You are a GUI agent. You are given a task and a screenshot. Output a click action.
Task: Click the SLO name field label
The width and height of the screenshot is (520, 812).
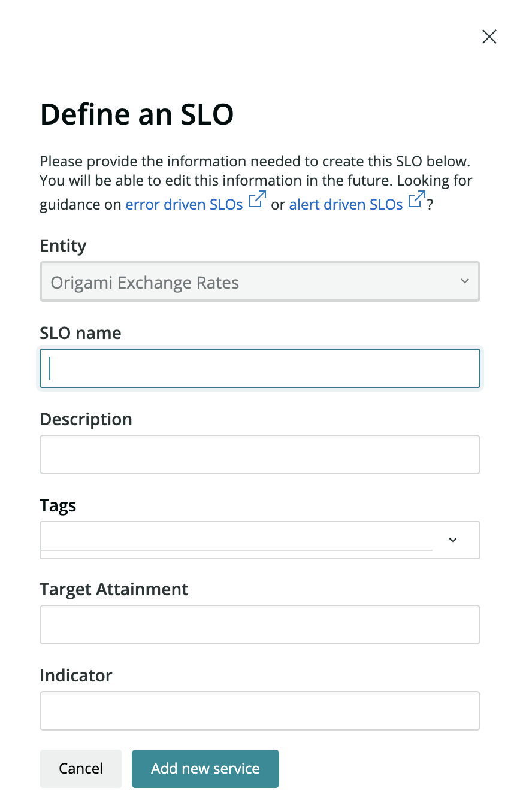tap(80, 333)
